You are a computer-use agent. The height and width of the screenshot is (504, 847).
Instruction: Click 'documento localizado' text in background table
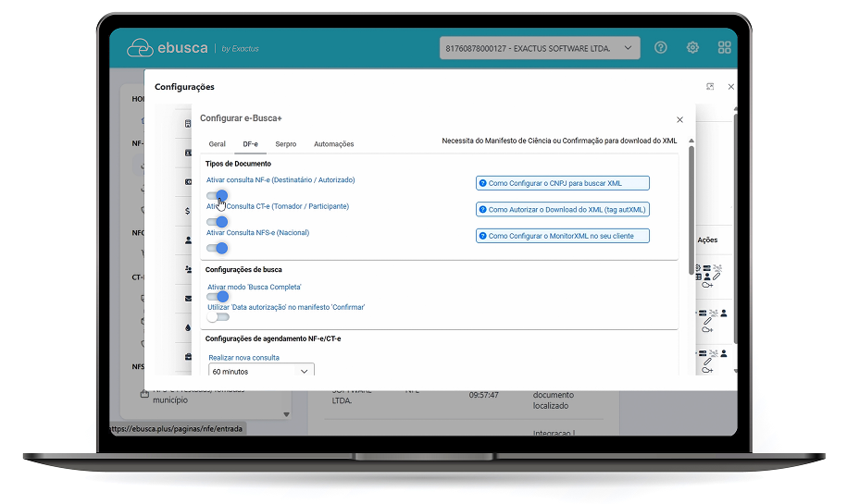554,400
